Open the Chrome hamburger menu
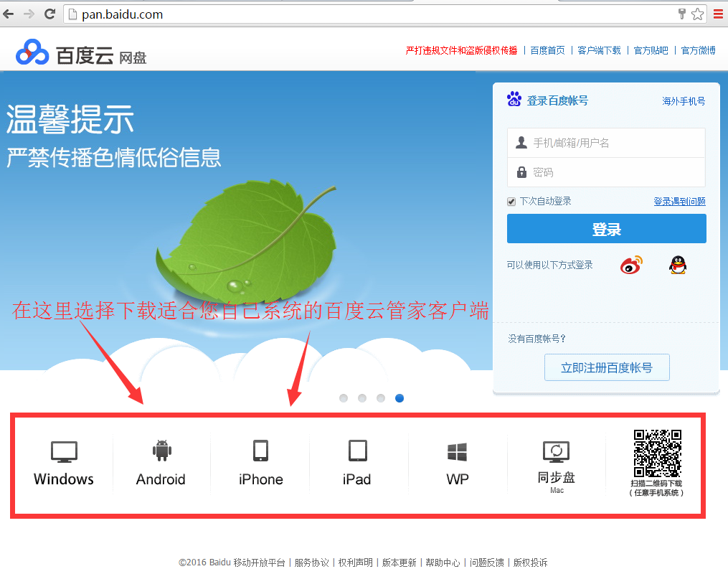Screen dimensions: 728x579 click(x=718, y=14)
